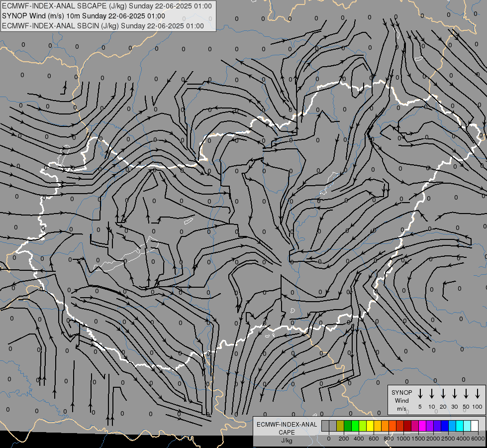This screenshot has width=487, height=448.
Task: Click the pure blue CAPE swatch
Action: click(x=445, y=426)
